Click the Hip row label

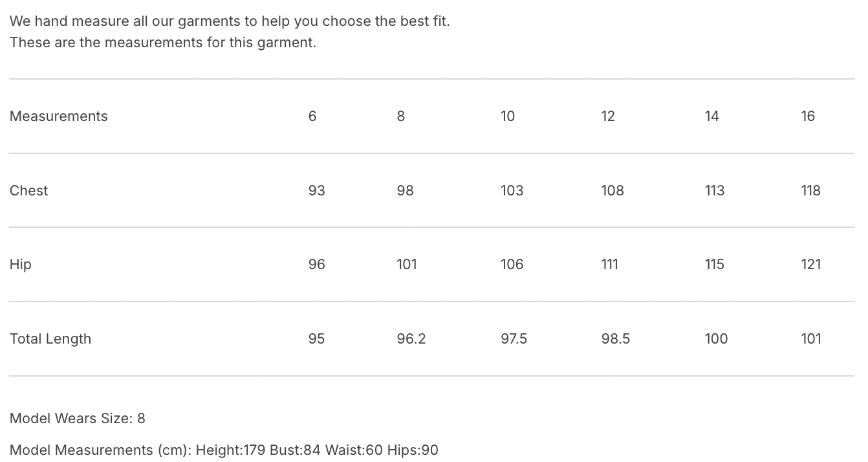(21, 264)
